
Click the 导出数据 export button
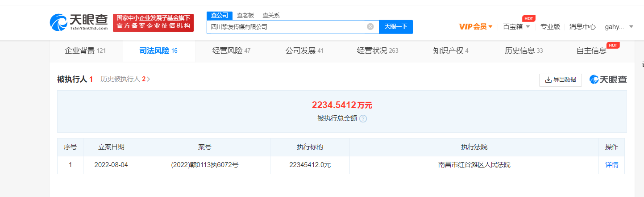[560, 80]
